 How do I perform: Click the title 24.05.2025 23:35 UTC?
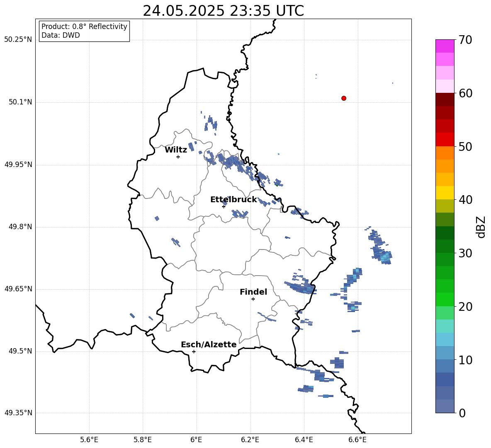[223, 11]
